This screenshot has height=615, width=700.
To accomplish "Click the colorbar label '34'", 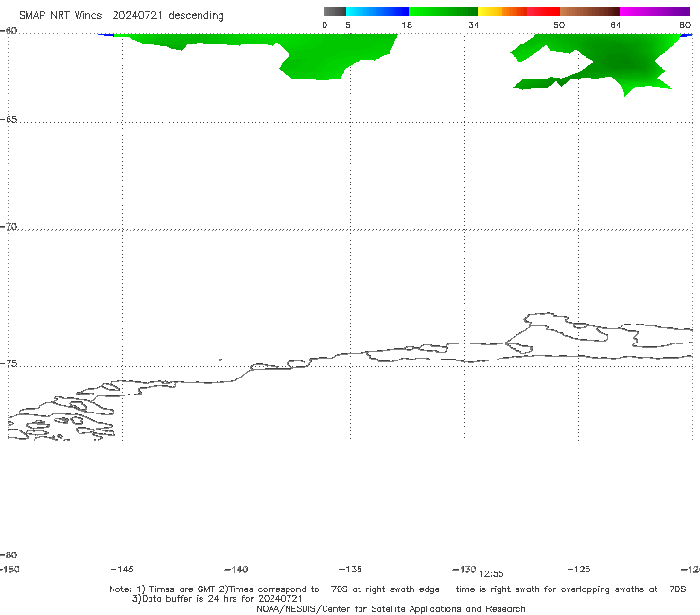I will pos(474,26).
